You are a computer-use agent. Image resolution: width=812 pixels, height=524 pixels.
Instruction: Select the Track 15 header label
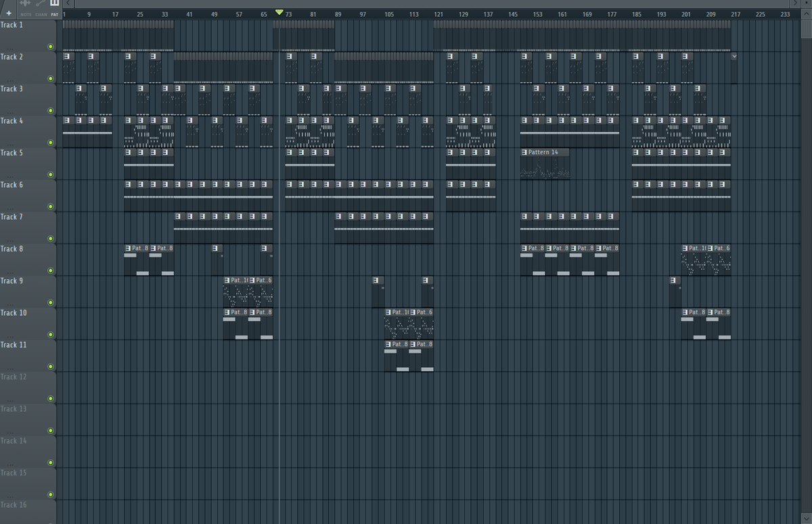click(13, 473)
